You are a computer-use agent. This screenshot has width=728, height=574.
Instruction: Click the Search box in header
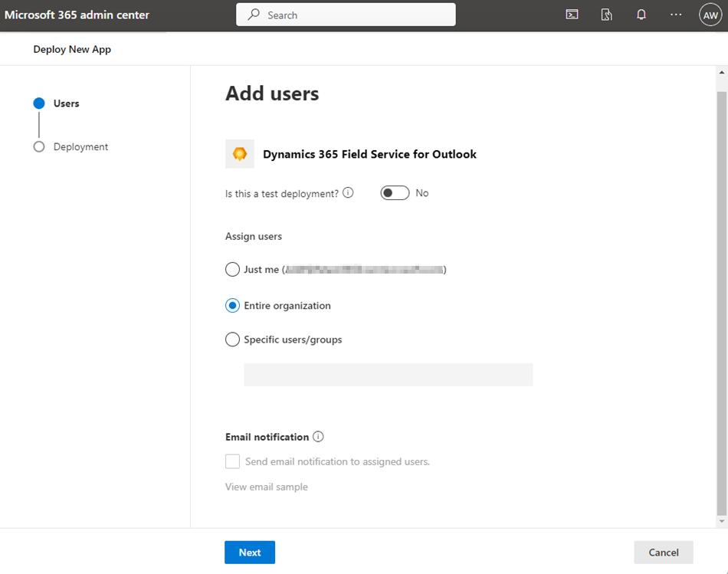click(346, 15)
